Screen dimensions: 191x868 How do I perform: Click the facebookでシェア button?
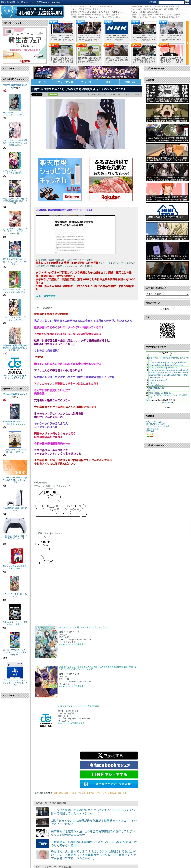click(109, 765)
